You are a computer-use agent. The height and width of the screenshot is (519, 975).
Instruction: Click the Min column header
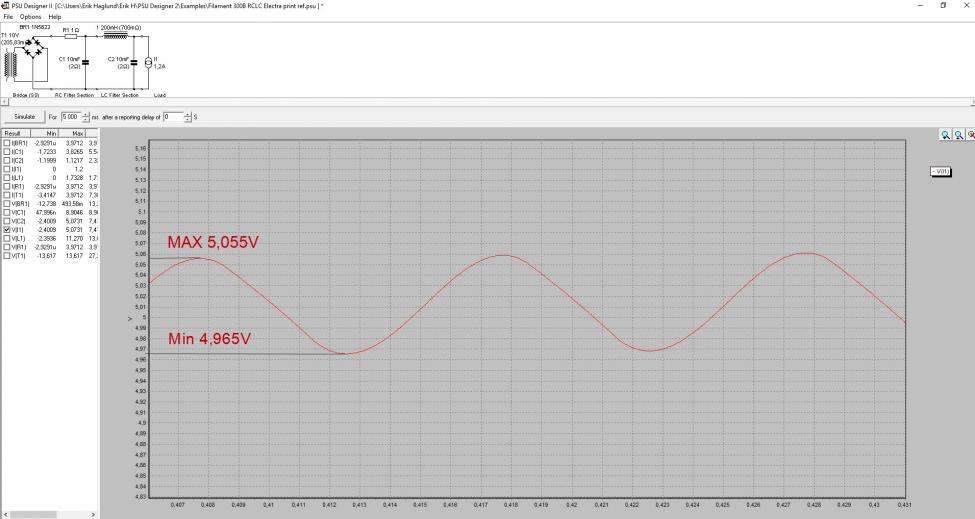pos(45,134)
